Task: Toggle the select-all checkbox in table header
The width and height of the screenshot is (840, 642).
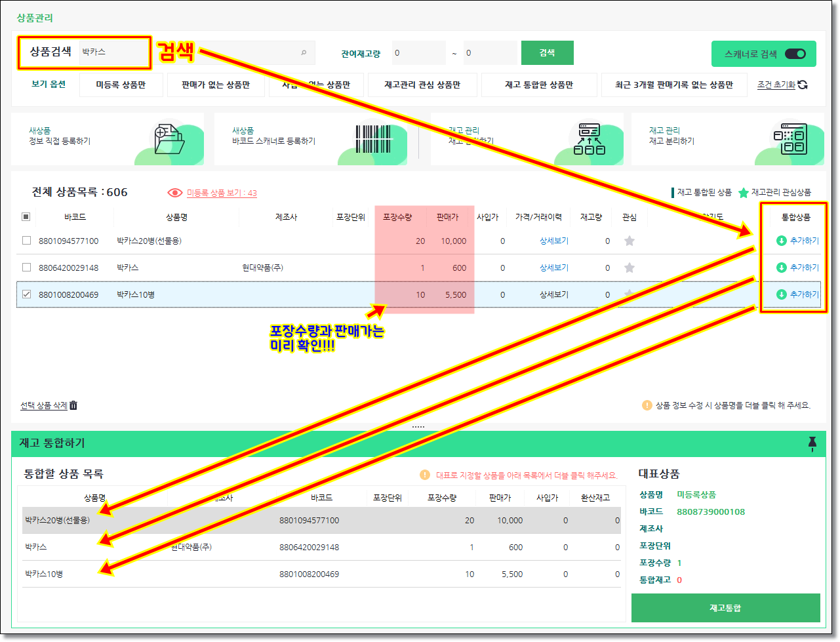Action: click(26, 217)
